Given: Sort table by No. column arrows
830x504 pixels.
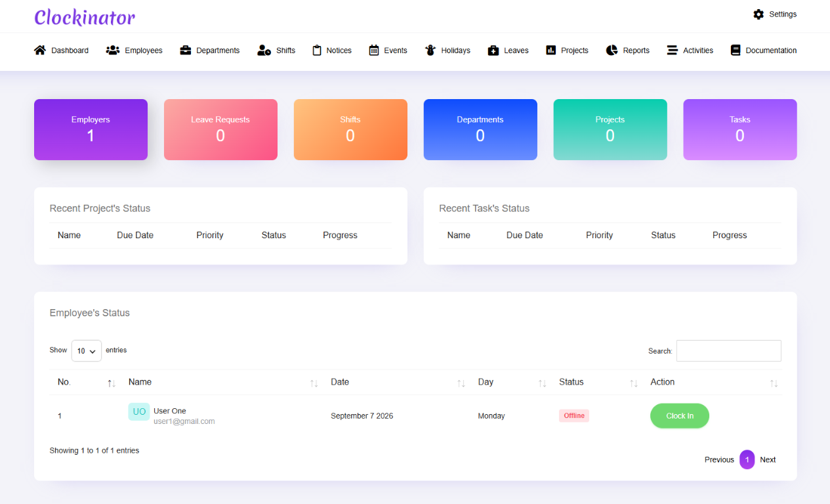Looking at the screenshot, I should click(x=112, y=383).
